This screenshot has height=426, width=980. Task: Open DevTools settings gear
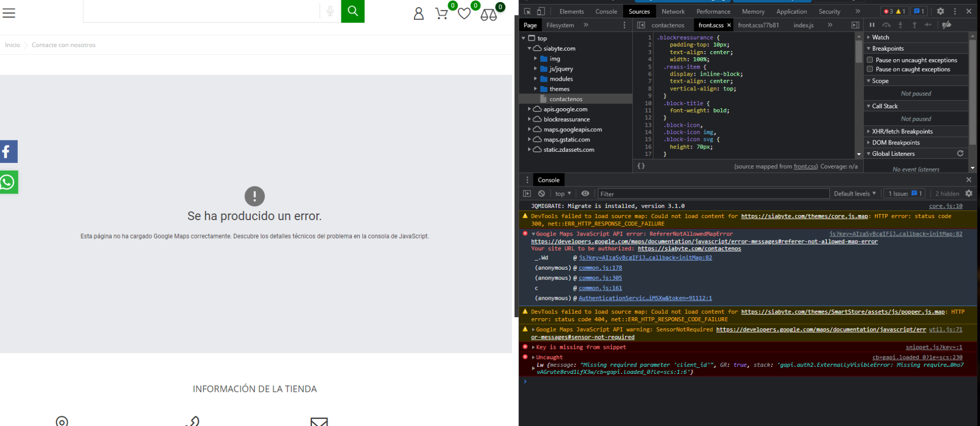point(940,11)
